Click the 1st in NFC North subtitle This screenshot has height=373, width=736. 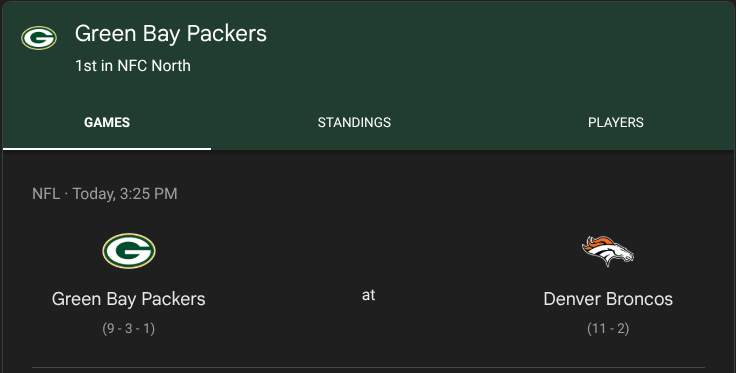pyautogui.click(x=133, y=66)
